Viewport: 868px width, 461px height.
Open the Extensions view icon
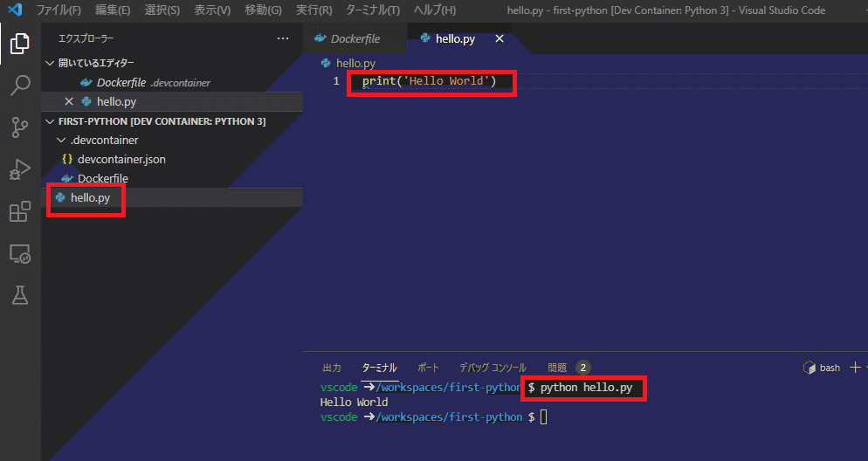click(20, 211)
